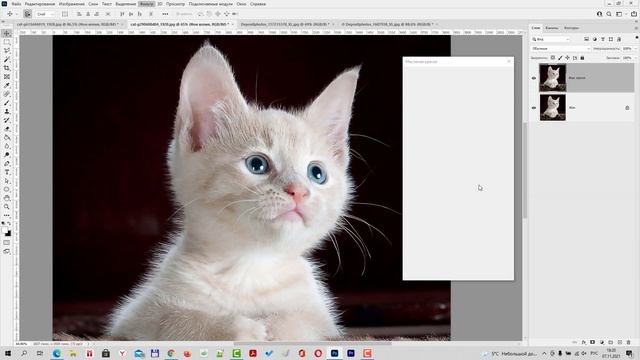Collapse the right panel dock to icons
This screenshot has width=640, height=360.
[x=636, y=22]
